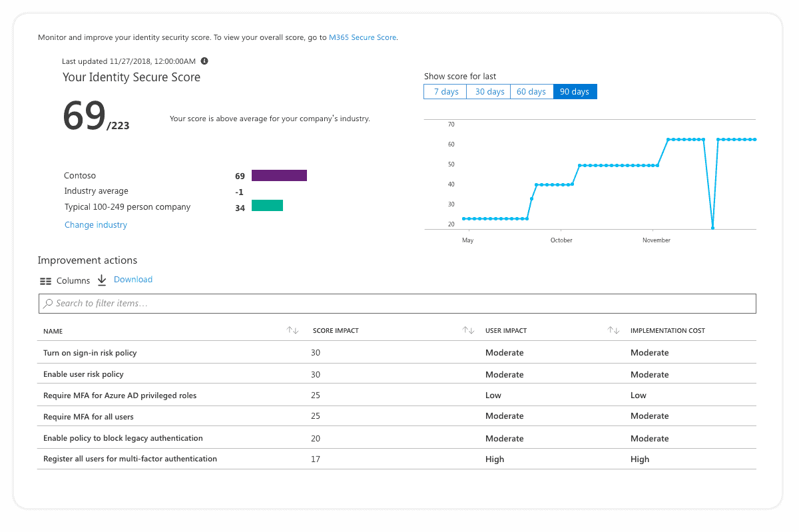This screenshot has height=532, width=799.
Task: Click Contoso's purple score bar
Action: [x=279, y=175]
